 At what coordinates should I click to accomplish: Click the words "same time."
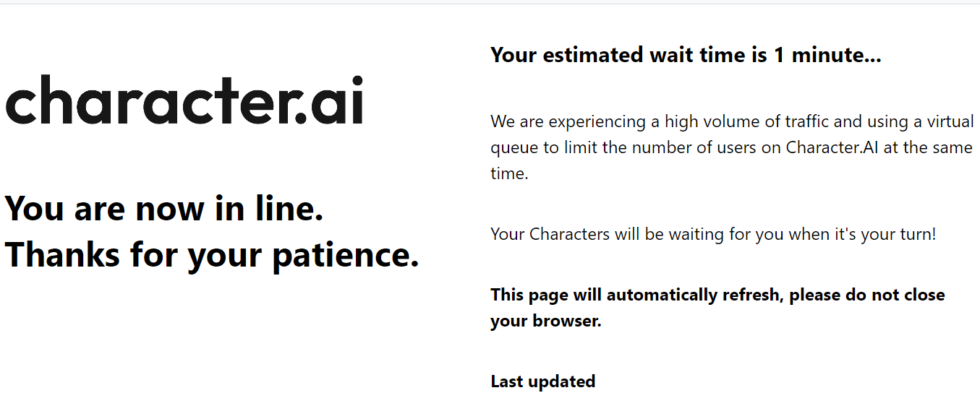[940, 147]
